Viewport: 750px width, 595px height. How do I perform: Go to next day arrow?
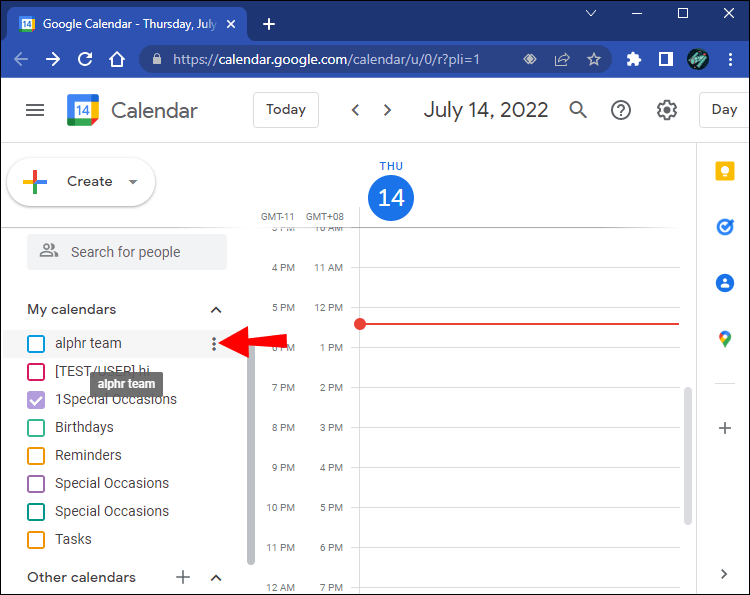[387, 110]
